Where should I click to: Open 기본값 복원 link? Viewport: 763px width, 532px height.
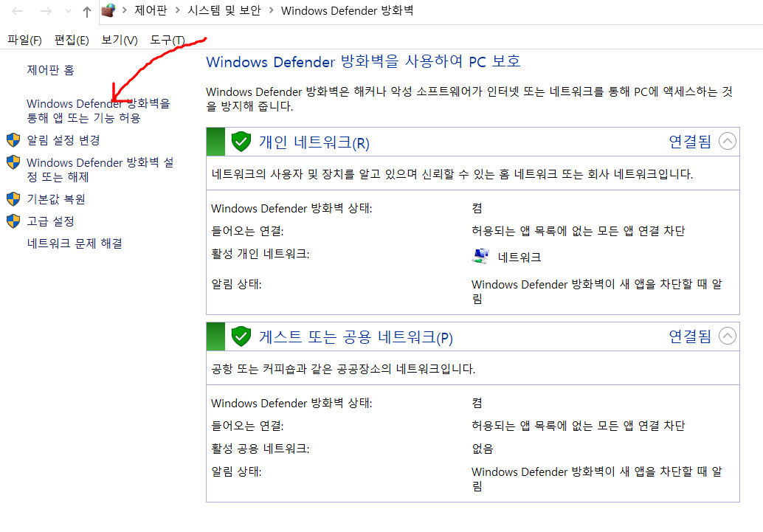tap(56, 199)
